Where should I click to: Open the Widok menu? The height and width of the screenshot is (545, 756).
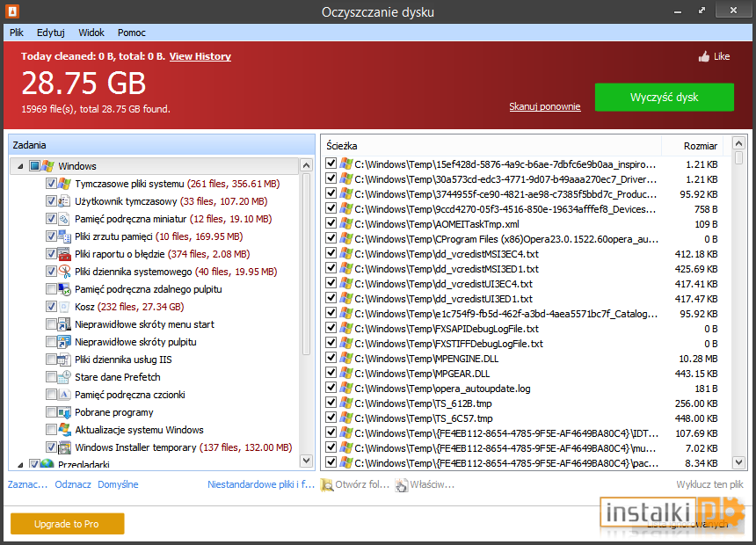point(91,33)
